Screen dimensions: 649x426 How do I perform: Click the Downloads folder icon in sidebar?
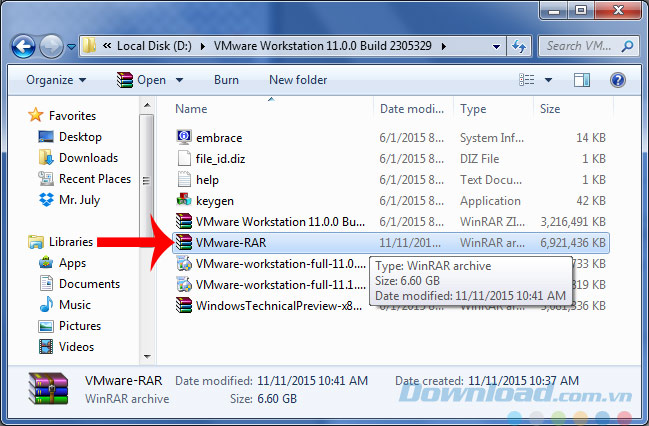pyautogui.click(x=46, y=158)
